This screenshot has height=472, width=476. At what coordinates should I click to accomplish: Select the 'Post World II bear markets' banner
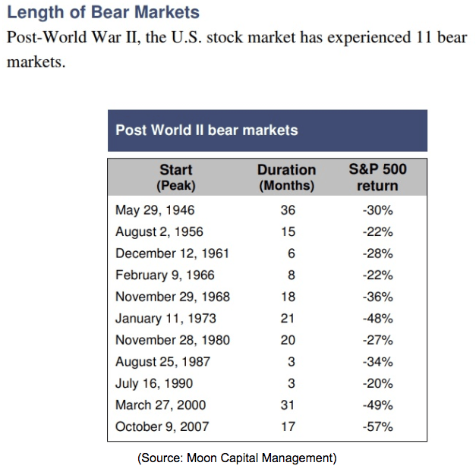(267, 131)
